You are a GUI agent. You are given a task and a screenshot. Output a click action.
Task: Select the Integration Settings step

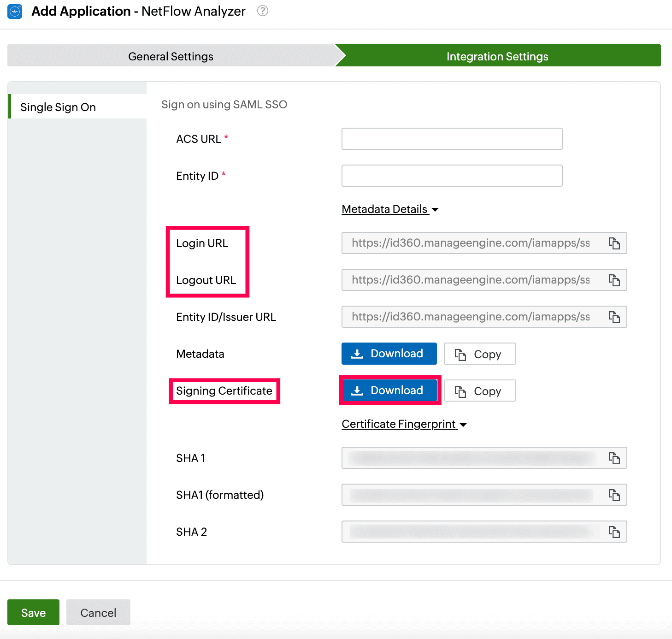[498, 56]
